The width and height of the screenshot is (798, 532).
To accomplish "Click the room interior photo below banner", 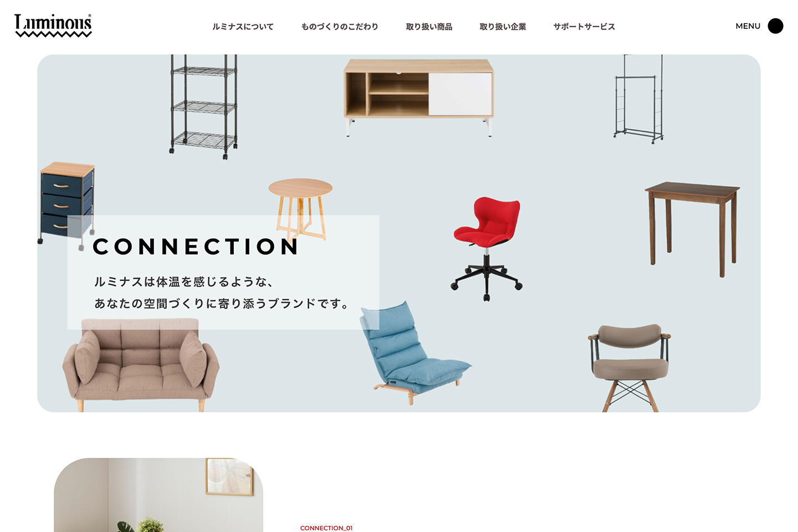I will 158,495.
